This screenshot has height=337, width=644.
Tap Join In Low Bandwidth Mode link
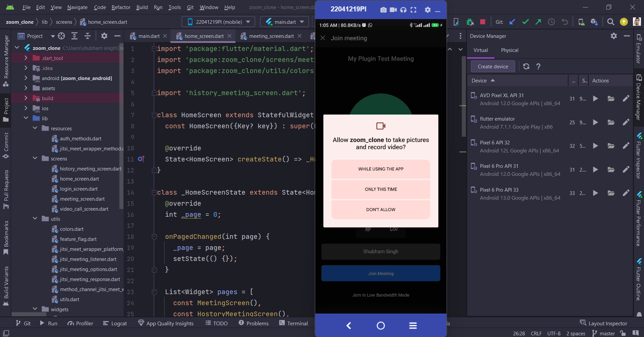(x=381, y=295)
